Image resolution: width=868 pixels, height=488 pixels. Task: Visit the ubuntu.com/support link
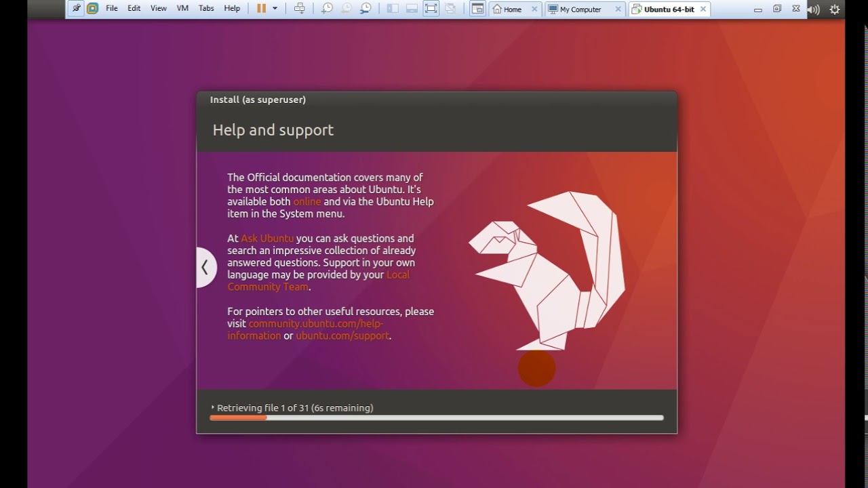pos(342,335)
